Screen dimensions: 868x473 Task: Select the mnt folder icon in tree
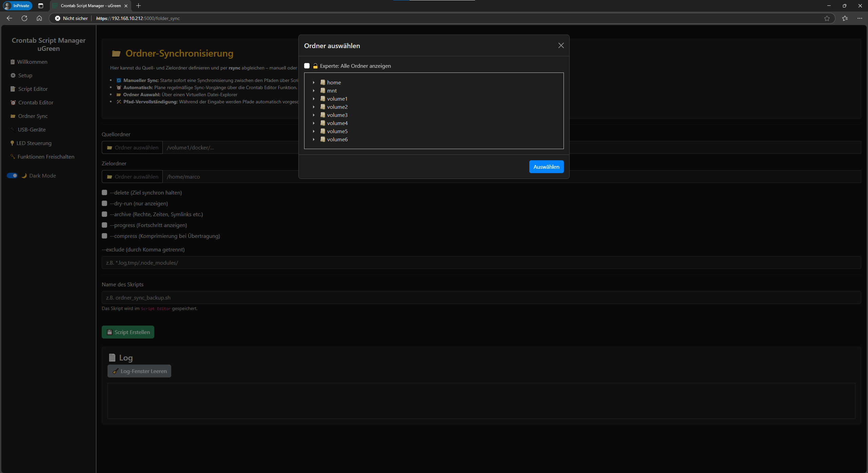click(x=323, y=90)
